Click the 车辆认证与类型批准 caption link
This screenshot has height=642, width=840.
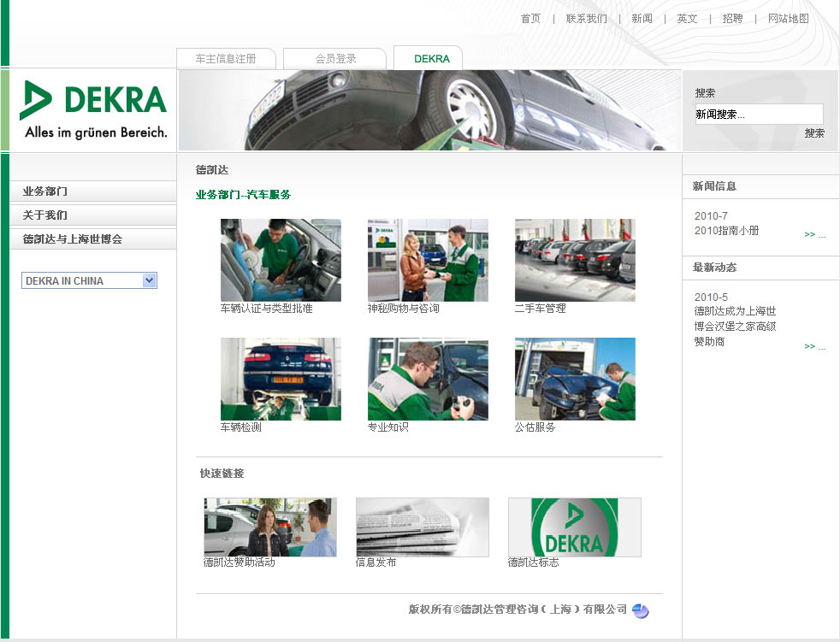(266, 309)
